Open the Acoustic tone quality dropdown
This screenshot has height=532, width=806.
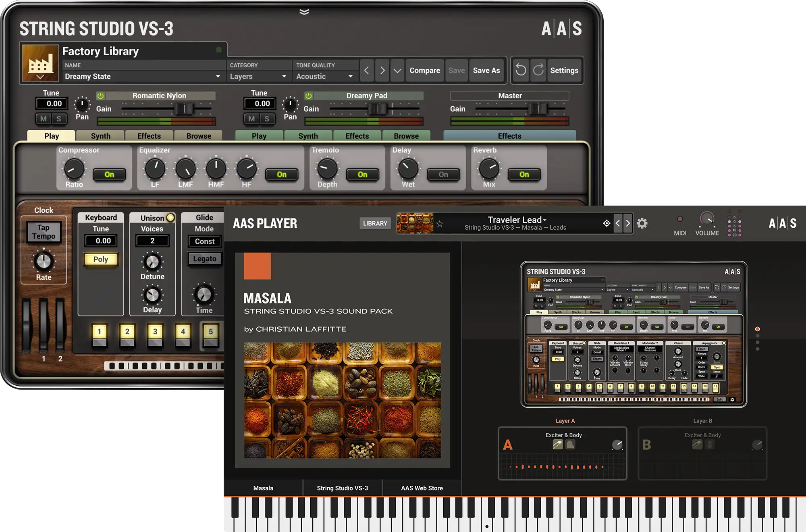[325, 76]
